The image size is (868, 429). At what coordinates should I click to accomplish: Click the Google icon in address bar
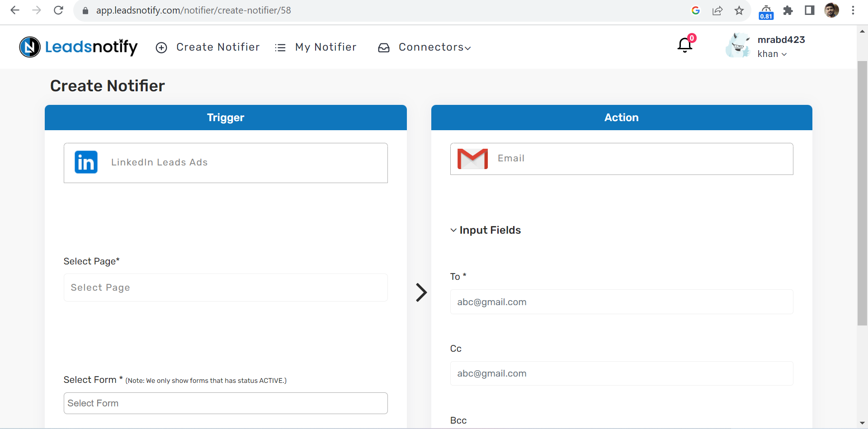click(x=696, y=10)
